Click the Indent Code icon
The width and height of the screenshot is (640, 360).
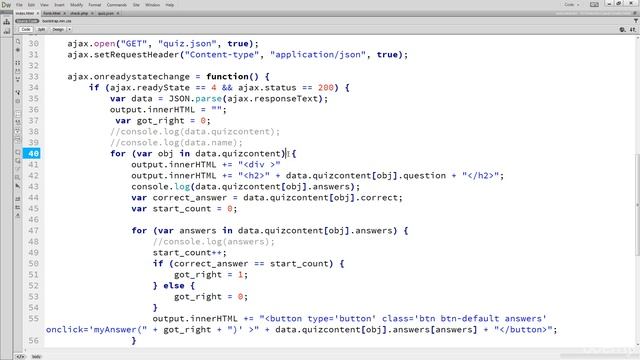18,199
